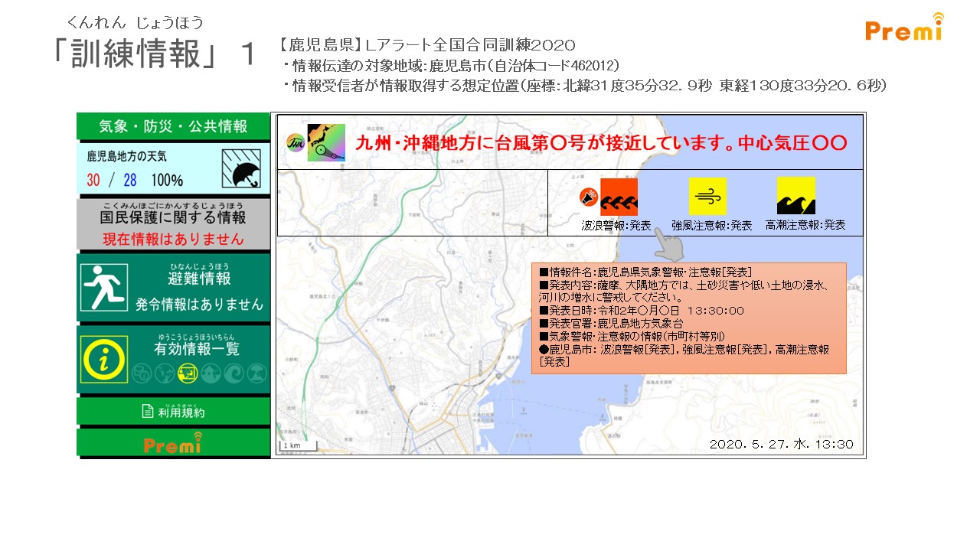Open the 利用規約 terms button
The height and width of the screenshot is (551, 980).
point(173,412)
